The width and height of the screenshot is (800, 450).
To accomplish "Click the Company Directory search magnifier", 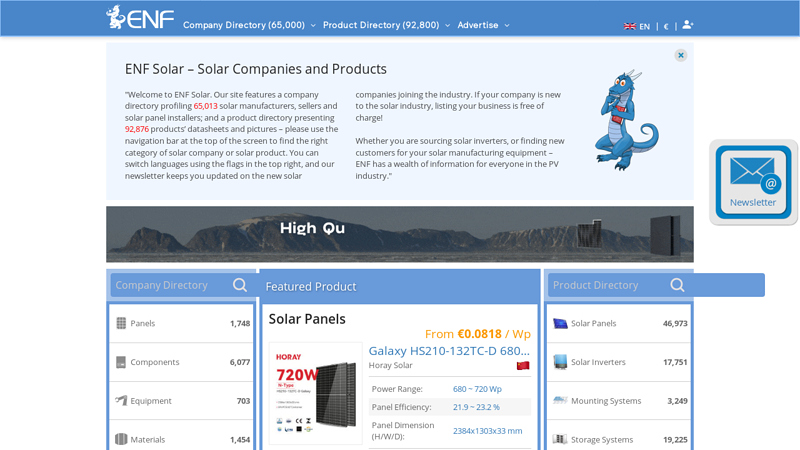I will 240,285.
